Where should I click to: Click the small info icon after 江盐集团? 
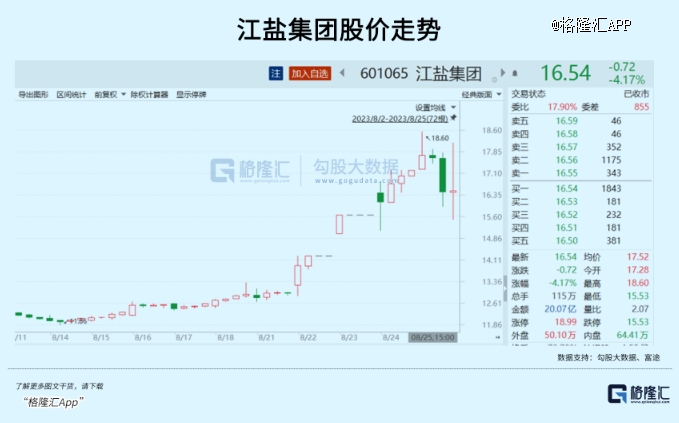[x=494, y=80]
